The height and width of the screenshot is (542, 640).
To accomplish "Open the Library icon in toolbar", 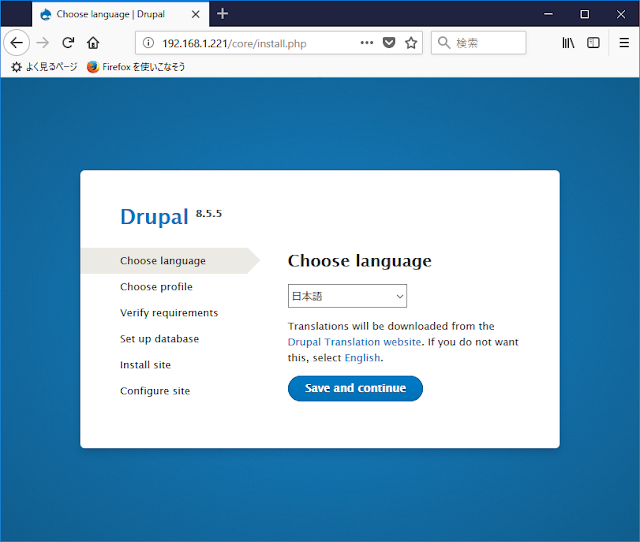I will click(x=568, y=42).
